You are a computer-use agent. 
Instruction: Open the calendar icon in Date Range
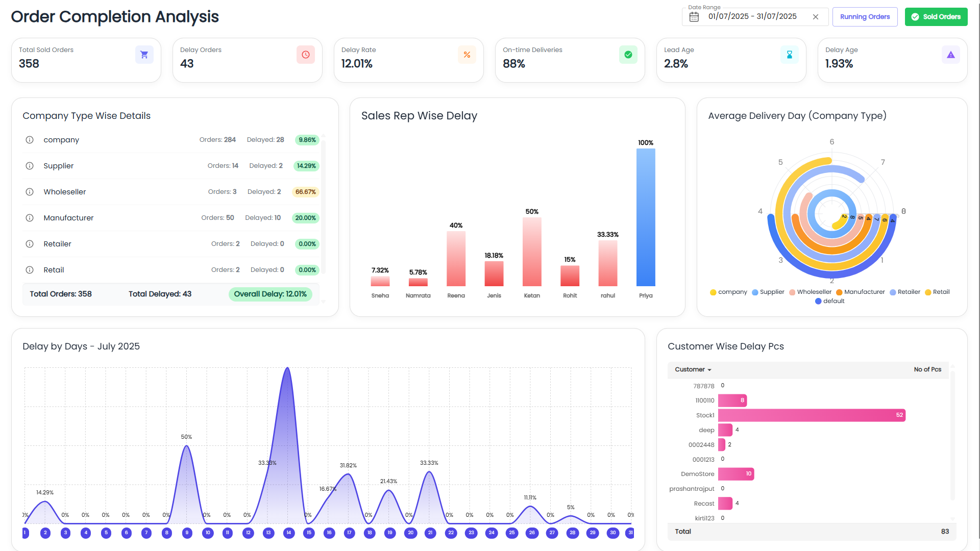click(x=694, y=17)
